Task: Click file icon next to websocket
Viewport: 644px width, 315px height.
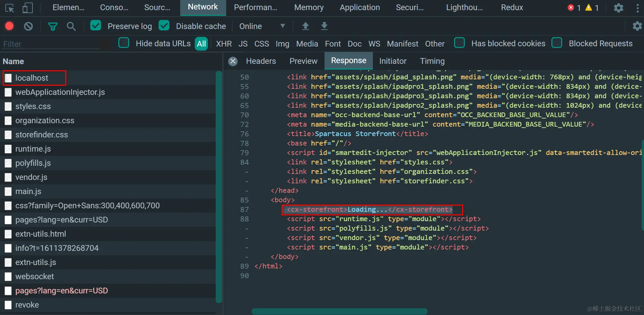Action: pyautogui.click(x=8, y=277)
